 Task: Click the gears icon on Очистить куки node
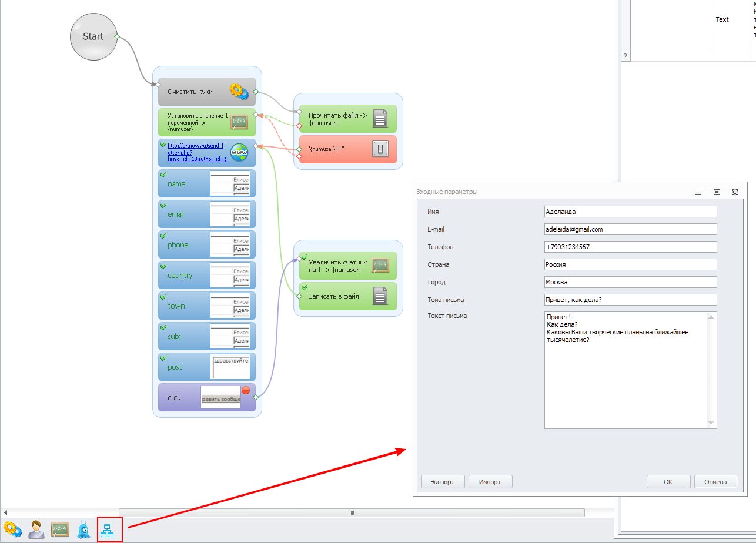coord(239,91)
